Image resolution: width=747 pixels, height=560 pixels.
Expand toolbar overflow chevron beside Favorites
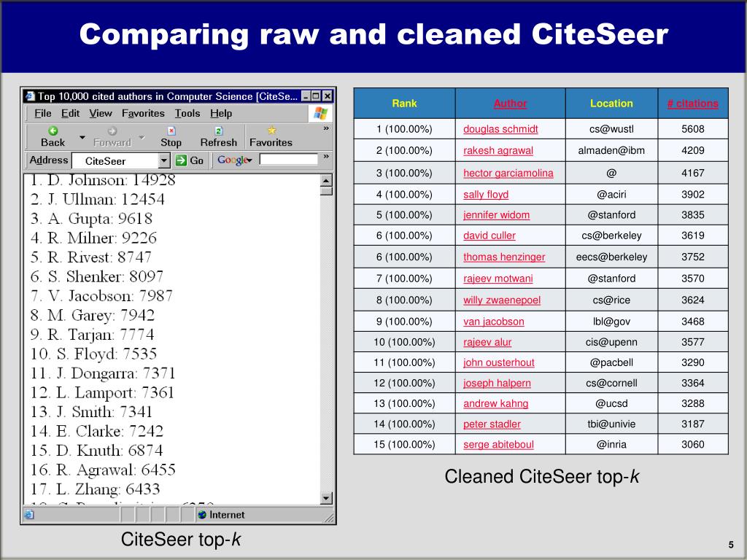tap(326, 128)
